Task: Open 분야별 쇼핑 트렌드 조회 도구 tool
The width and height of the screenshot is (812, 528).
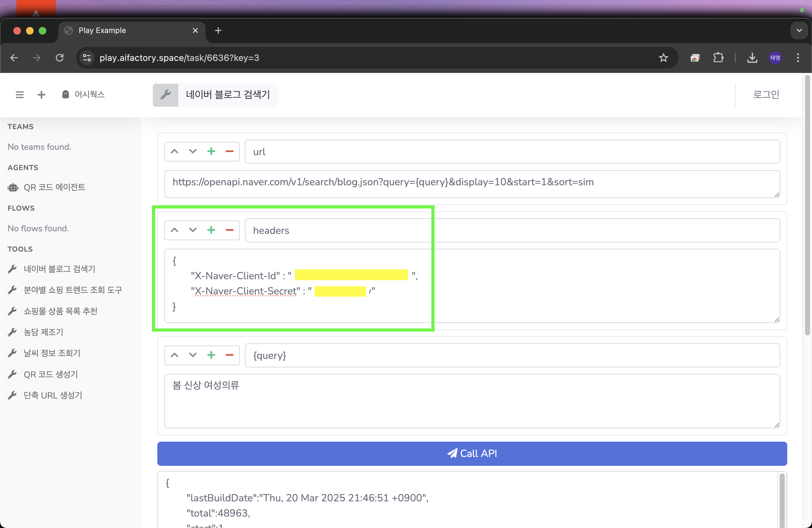Action: 65,290
